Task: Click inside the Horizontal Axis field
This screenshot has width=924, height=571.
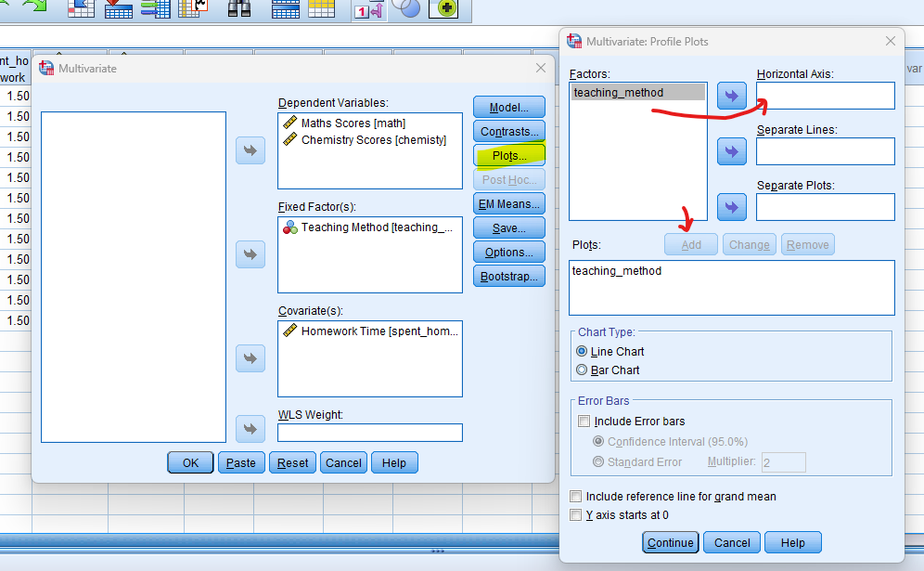Action: point(825,96)
